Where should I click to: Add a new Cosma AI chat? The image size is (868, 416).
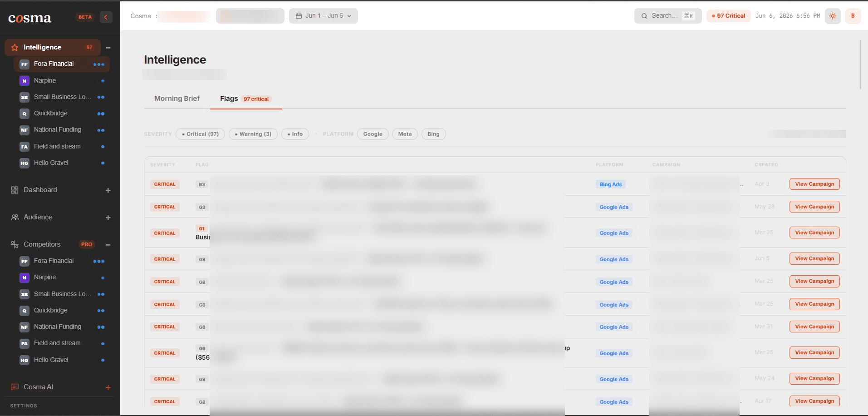coord(108,387)
